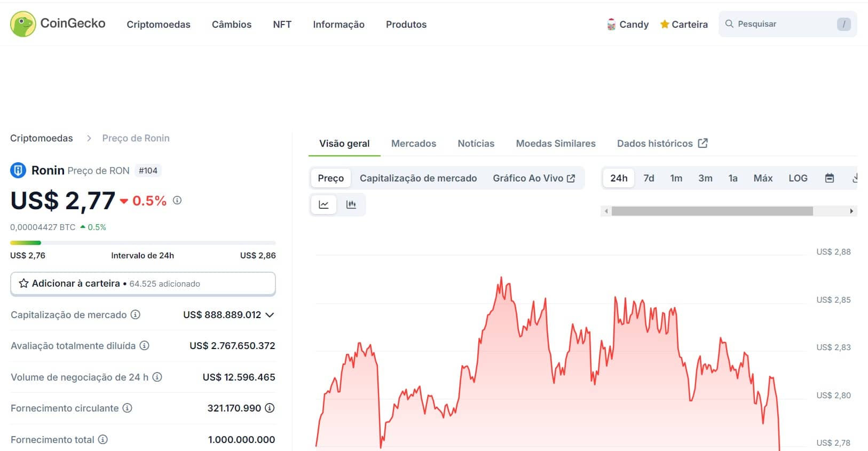This screenshot has width=868, height=451.
Task: Click the Ronin coin logo
Action: [x=18, y=170]
